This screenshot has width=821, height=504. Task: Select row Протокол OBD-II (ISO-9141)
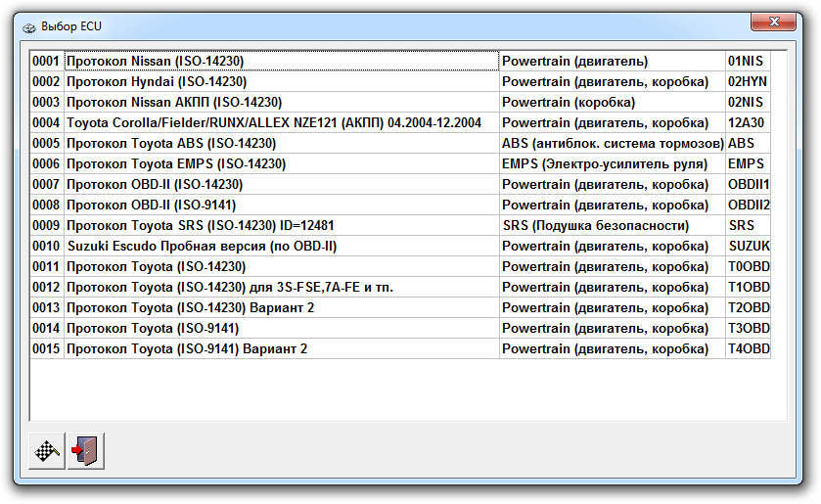(282, 205)
